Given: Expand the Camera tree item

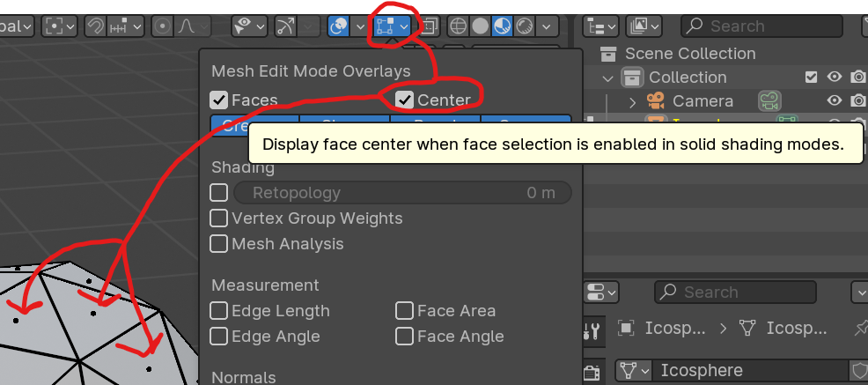Looking at the screenshot, I should pyautogui.click(x=632, y=101).
